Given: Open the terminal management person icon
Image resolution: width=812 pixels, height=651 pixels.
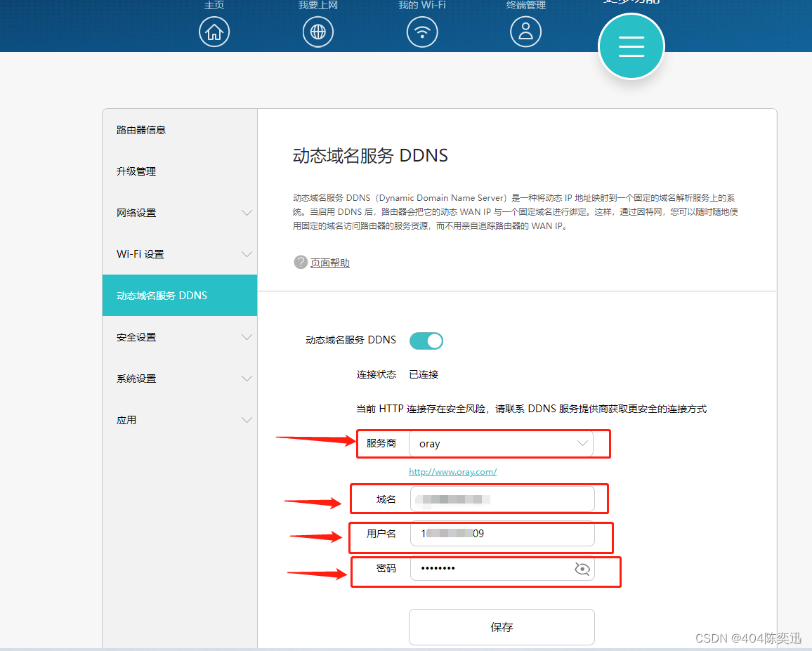Looking at the screenshot, I should 525,32.
